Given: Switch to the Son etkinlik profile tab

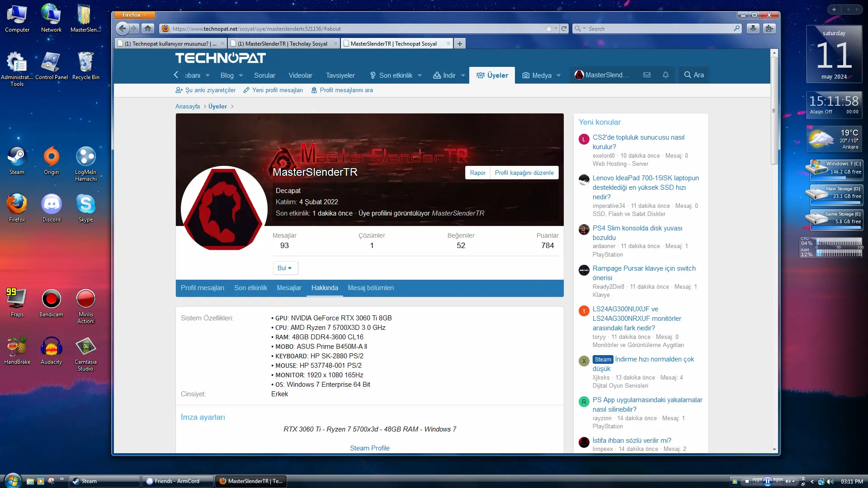Looking at the screenshot, I should click(250, 288).
